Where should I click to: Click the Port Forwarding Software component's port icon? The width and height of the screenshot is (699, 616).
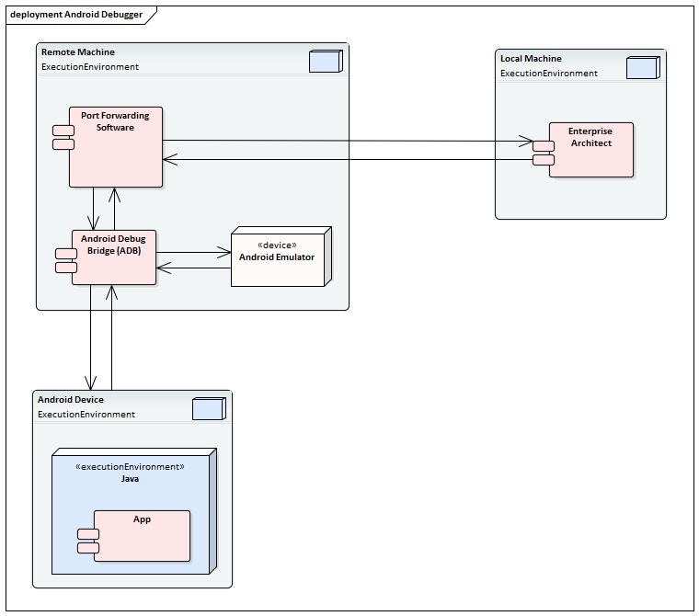63,137
